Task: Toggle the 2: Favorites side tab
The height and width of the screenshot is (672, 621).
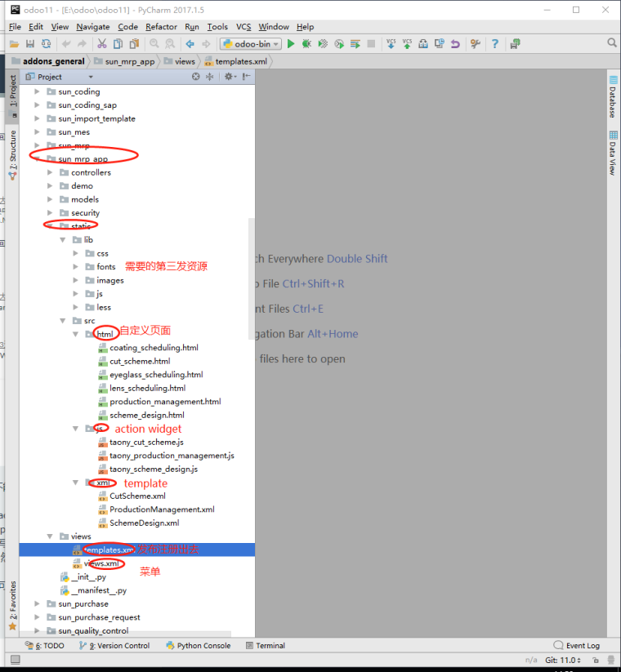Action: 13,605
